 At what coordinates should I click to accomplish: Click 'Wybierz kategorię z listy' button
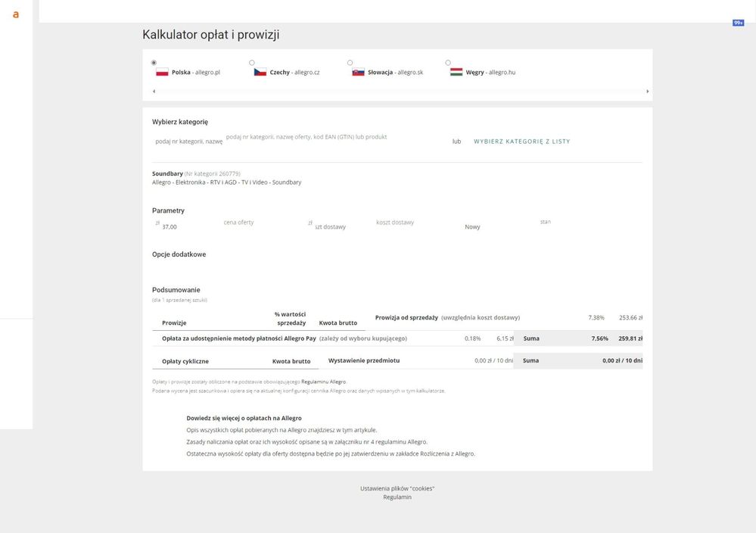(x=521, y=142)
